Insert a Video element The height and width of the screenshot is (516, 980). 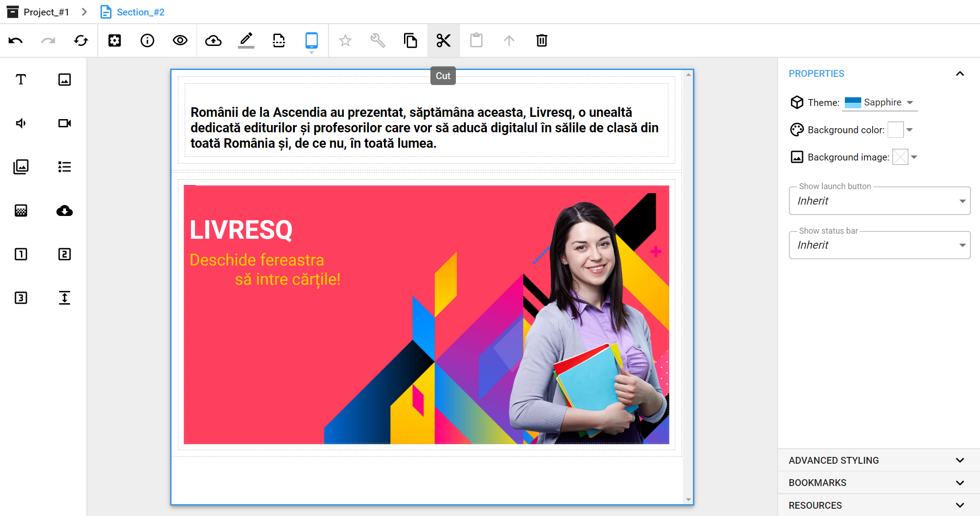(65, 123)
